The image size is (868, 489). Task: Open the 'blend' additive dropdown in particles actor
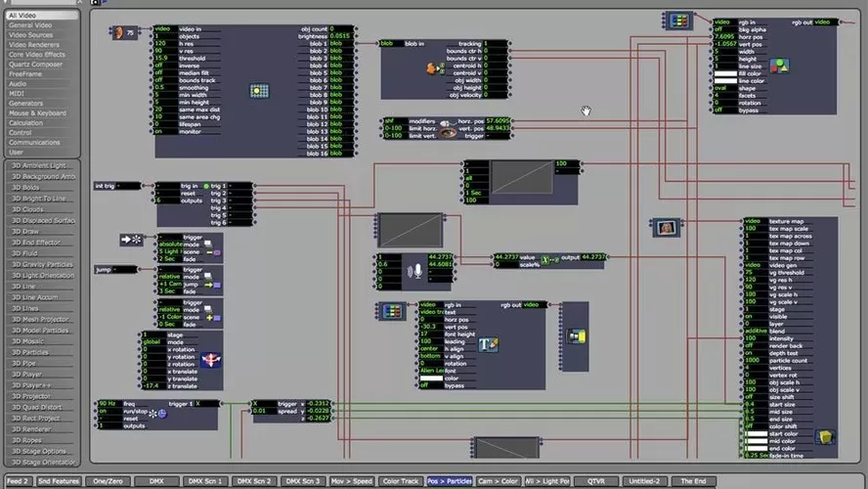tap(753, 332)
